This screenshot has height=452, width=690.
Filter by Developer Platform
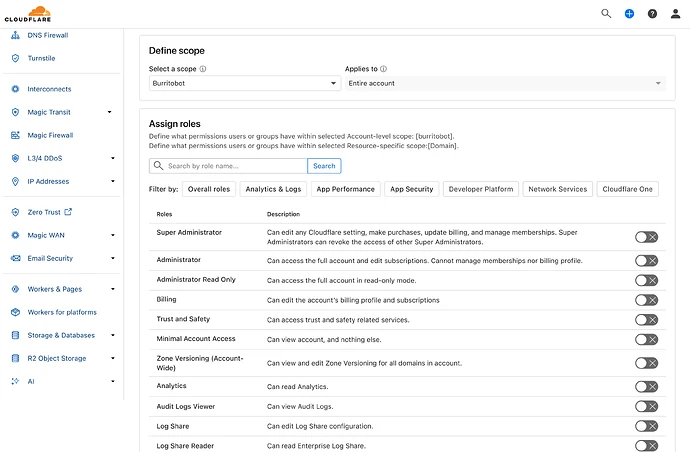click(481, 189)
